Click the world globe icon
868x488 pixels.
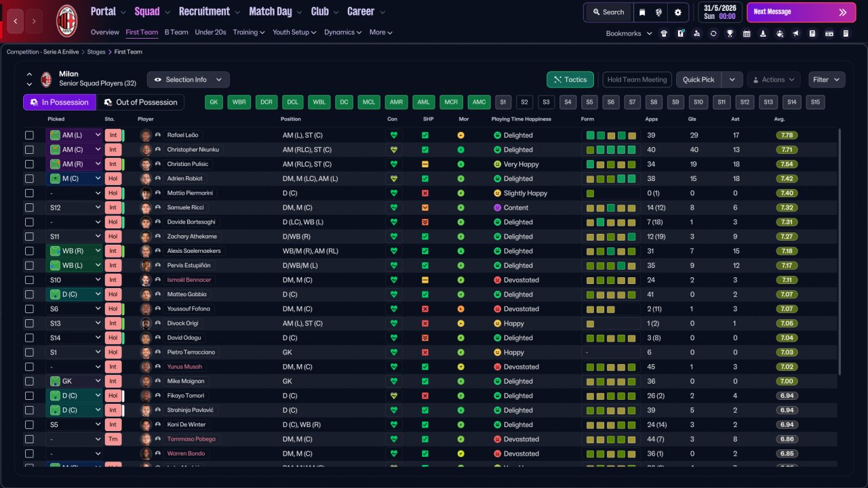pos(659,12)
